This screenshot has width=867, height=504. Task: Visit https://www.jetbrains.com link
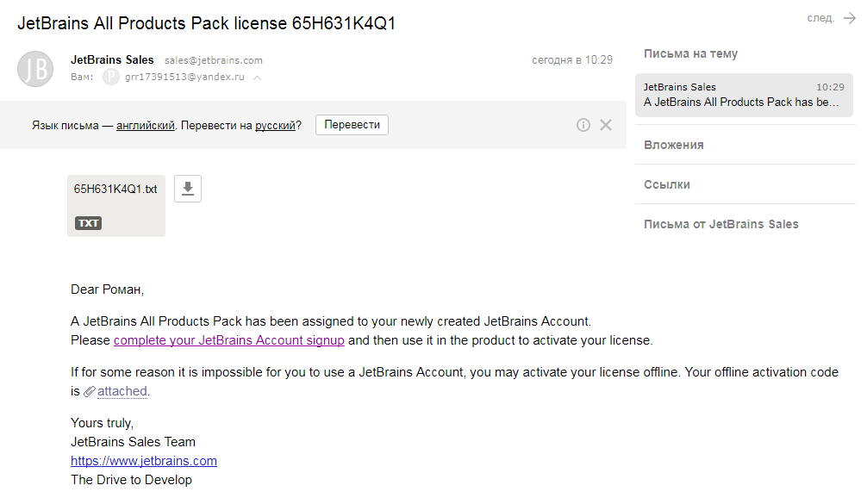pyautogui.click(x=144, y=461)
